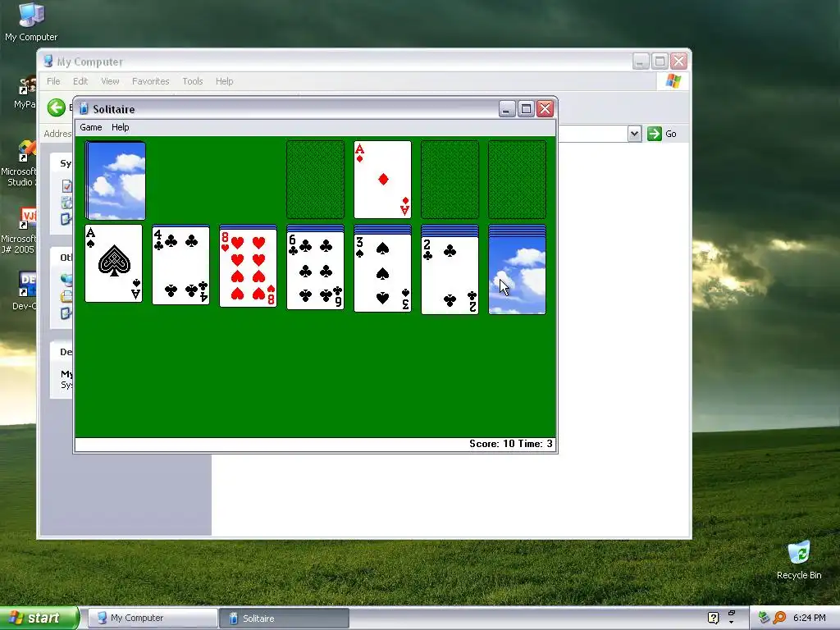840x630 pixels.
Task: Click the empty foundation slot left of Ace
Action: tap(316, 180)
